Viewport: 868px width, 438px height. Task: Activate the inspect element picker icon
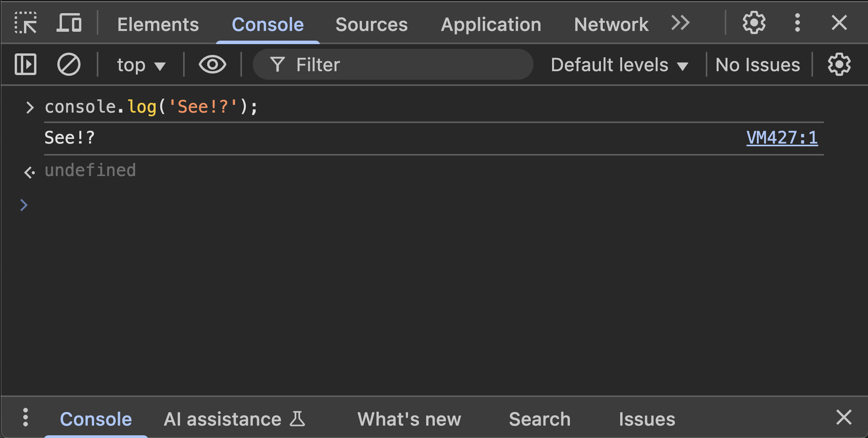click(26, 23)
